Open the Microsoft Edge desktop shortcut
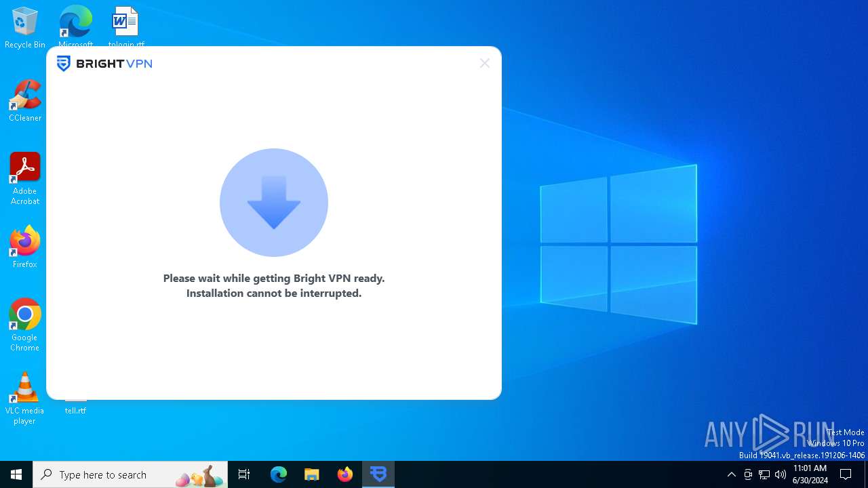Viewport: 868px width, 488px height. coord(75,26)
